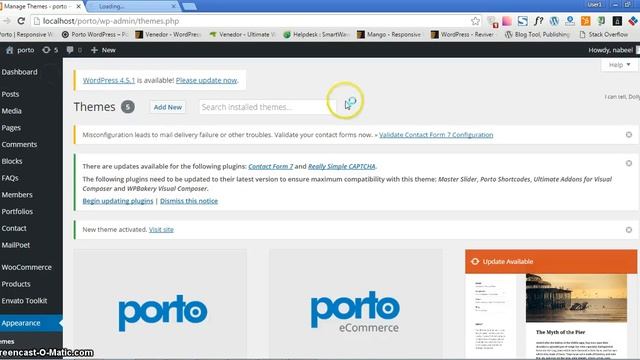Image resolution: width=640 pixels, height=360 pixels.
Task: Dismiss the Contact Form 7 misconfiguration notice
Action: (629, 135)
